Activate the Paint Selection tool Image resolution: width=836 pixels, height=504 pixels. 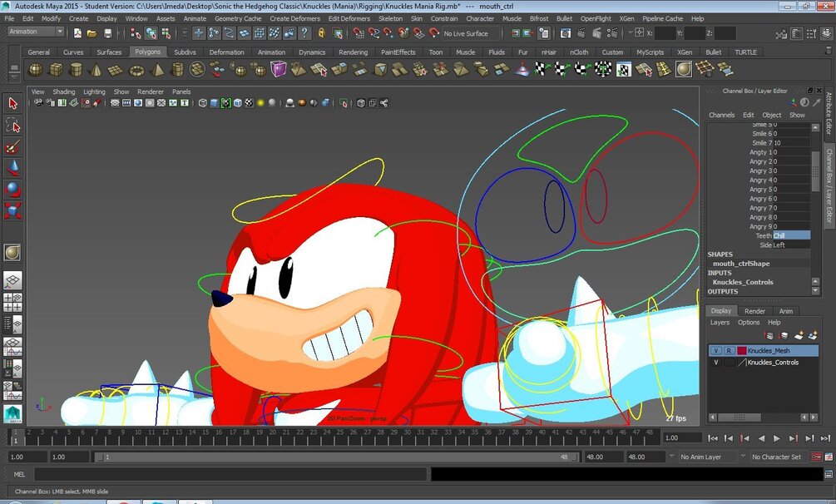click(x=12, y=146)
